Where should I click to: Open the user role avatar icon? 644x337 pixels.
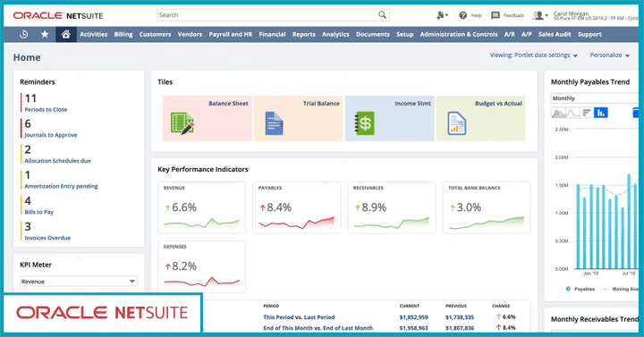(x=539, y=15)
